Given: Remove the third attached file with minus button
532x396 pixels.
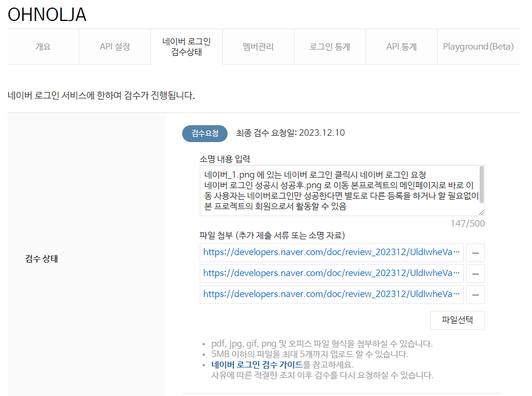Looking at the screenshot, I should (x=476, y=295).
